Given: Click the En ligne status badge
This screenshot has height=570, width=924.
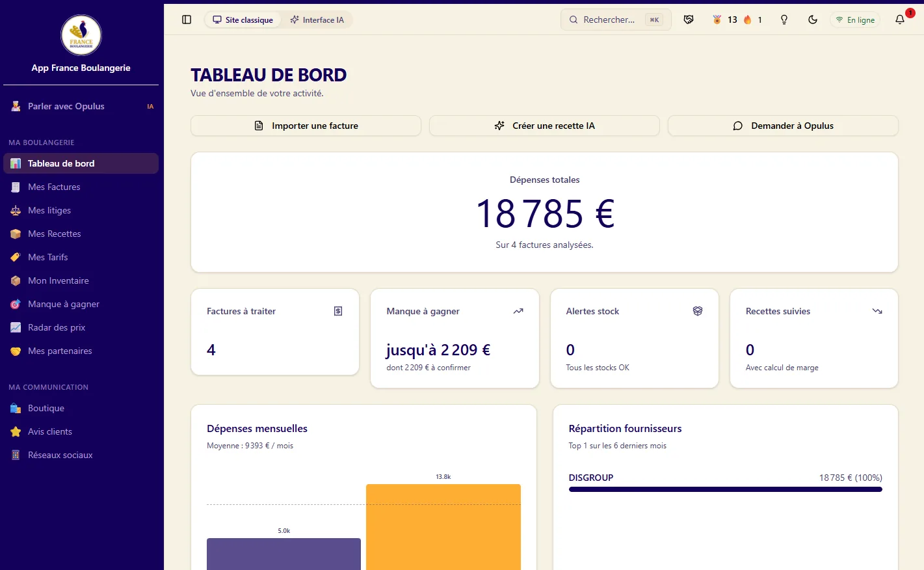Looking at the screenshot, I should pos(855,20).
